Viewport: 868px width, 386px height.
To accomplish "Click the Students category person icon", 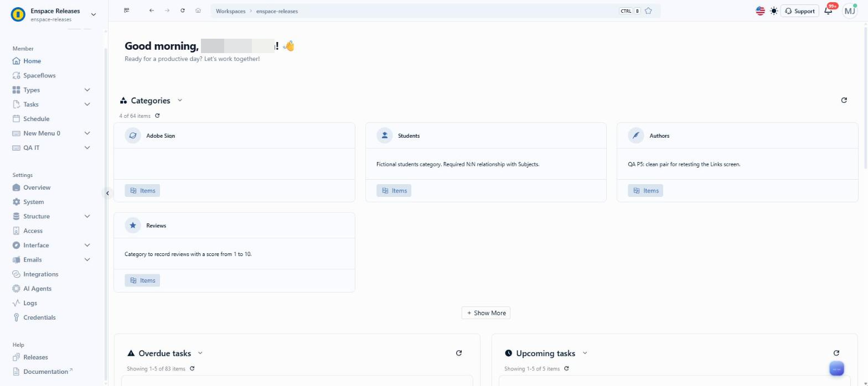I will (x=385, y=135).
